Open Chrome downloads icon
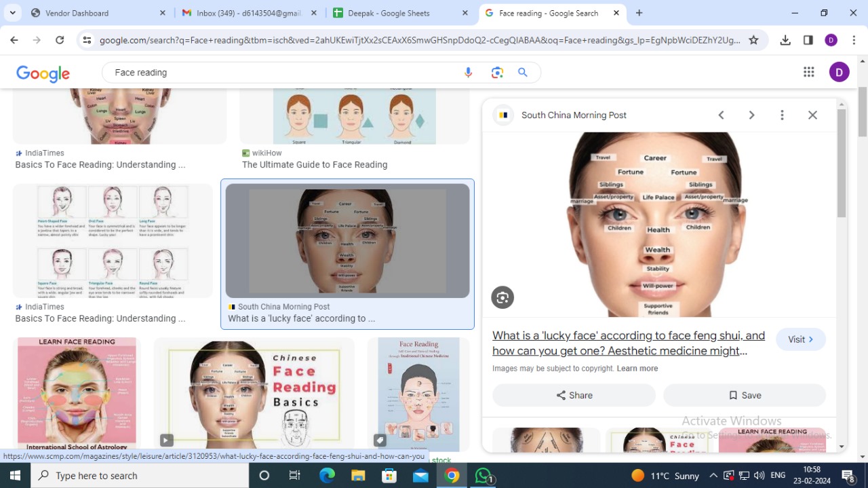Screen dimensions: 868x488 (x=785, y=40)
